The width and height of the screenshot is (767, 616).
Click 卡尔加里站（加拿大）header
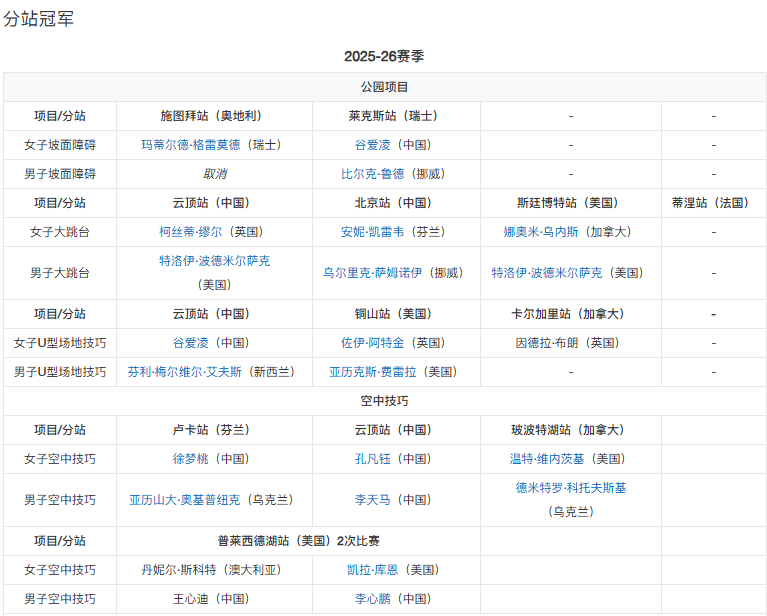(571, 314)
